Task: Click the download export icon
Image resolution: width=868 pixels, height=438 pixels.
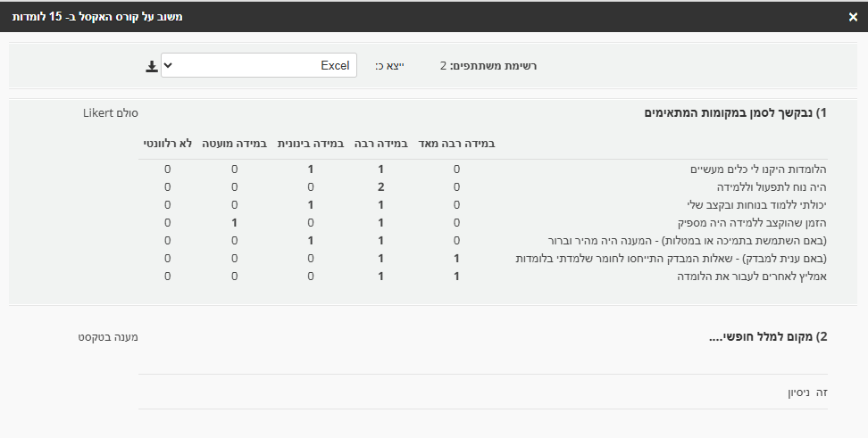Action: [x=152, y=66]
